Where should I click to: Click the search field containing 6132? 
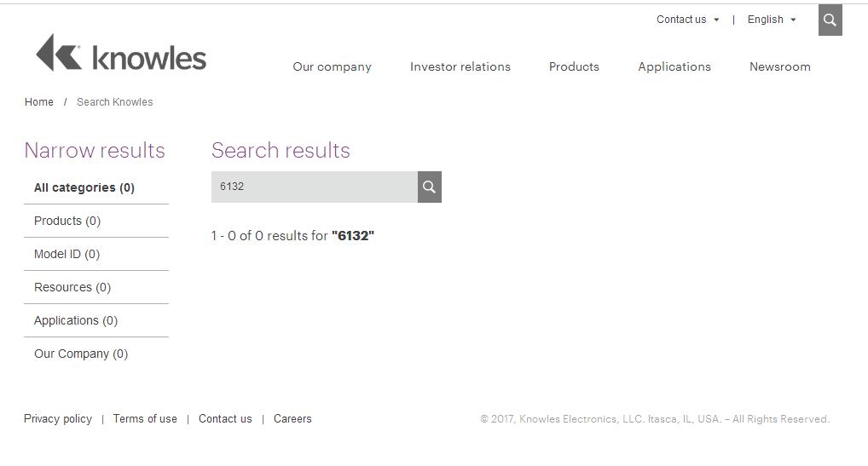(x=314, y=187)
